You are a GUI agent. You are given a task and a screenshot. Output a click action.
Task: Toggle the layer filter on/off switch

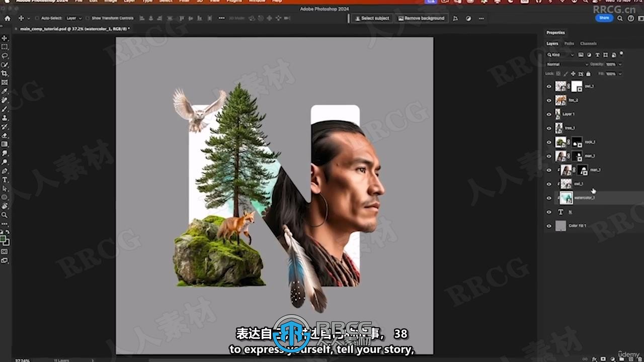[x=621, y=53]
